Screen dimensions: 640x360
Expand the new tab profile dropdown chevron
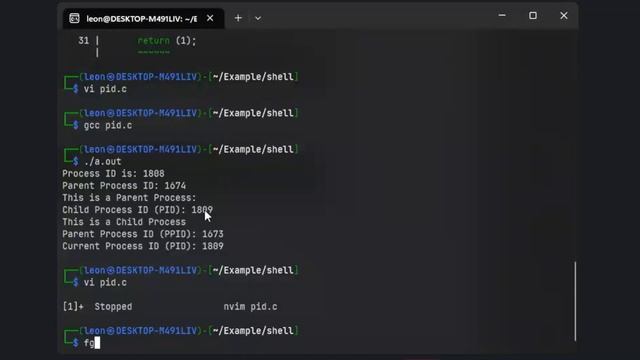(x=258, y=18)
